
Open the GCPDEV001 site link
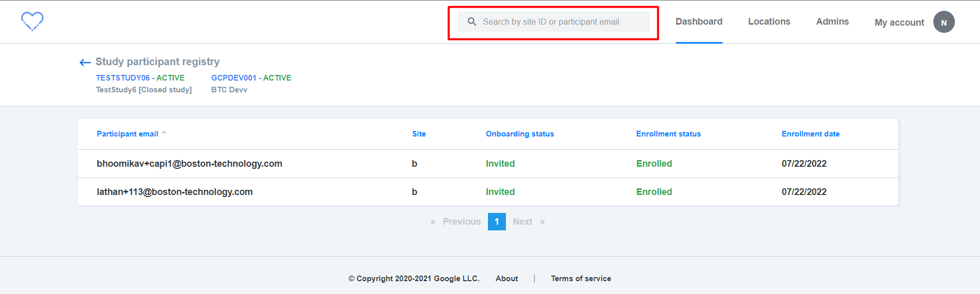(x=233, y=78)
